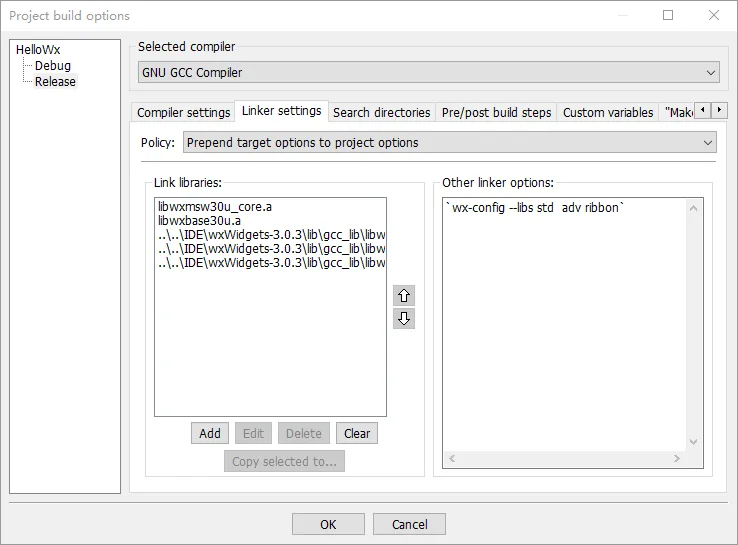Click the Add library button
This screenshot has height=545, width=738.
210,433
